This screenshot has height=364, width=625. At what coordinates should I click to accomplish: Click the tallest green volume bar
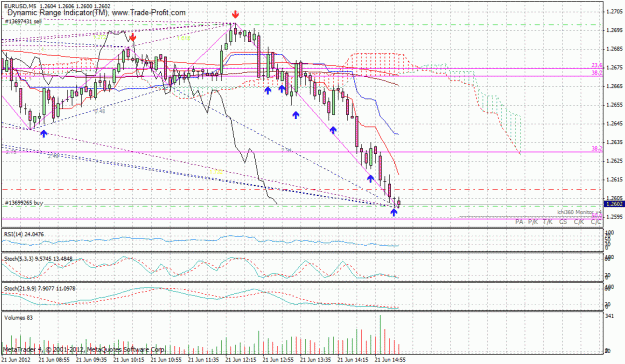(x=380, y=334)
